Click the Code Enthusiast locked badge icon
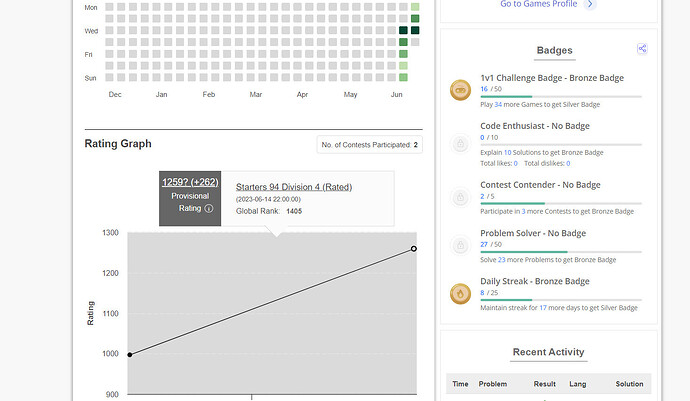Viewport: 690px width, 401px height. click(460, 143)
